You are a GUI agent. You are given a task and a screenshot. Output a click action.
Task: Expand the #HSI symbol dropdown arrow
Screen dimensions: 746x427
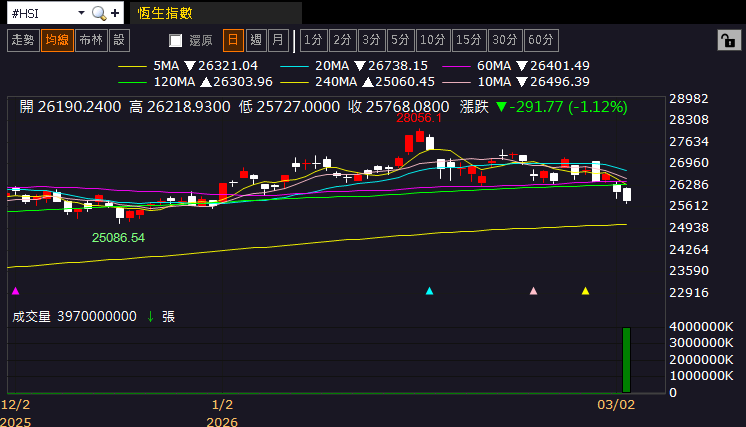click(x=81, y=13)
